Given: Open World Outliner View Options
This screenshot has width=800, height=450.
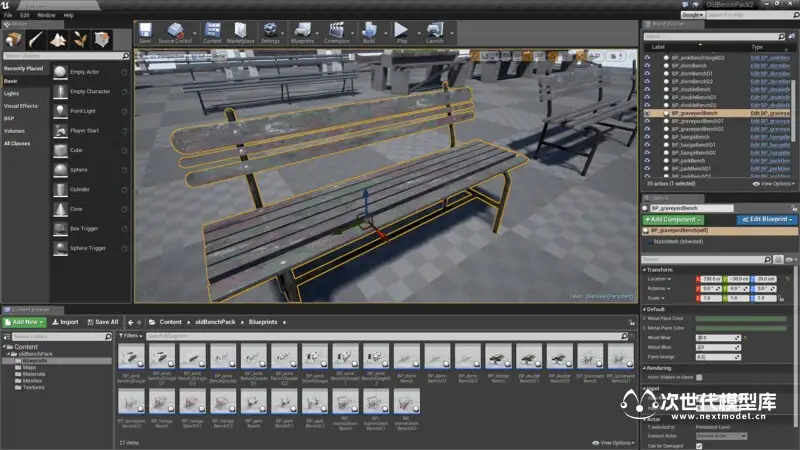Looking at the screenshot, I should click(x=775, y=184).
